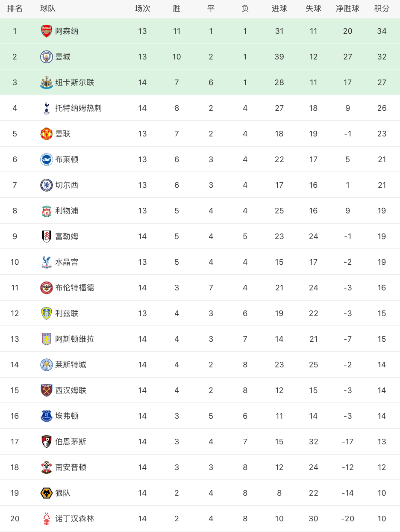The width and height of the screenshot is (400, 532).
Task: Open team link 富勒姆
Action: point(67,236)
